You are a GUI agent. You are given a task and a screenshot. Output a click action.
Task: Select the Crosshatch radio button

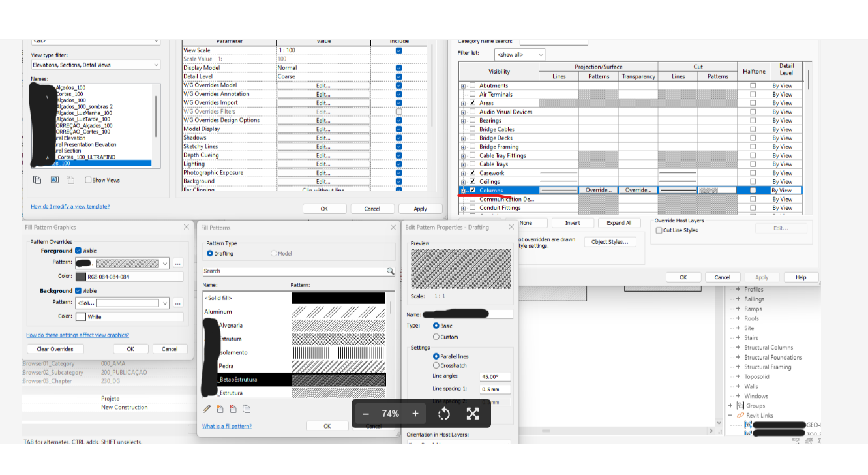437,365
